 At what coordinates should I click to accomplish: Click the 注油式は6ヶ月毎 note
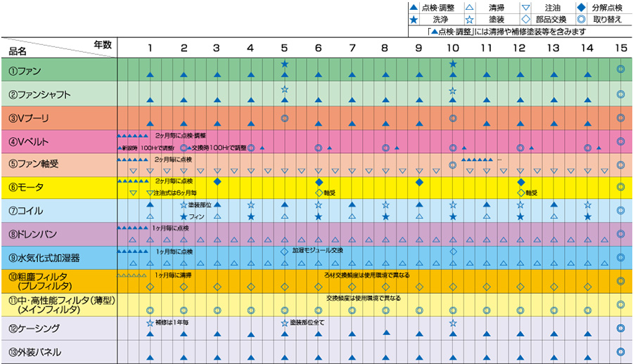pyautogui.click(x=175, y=193)
